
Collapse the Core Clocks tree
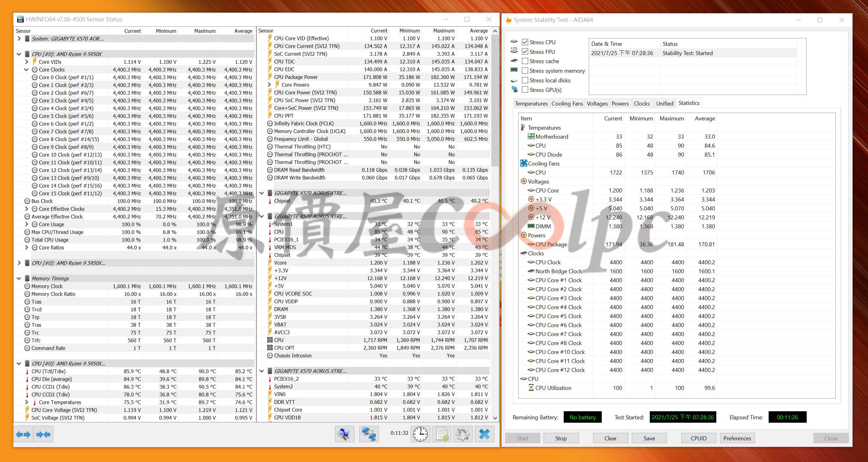point(27,69)
